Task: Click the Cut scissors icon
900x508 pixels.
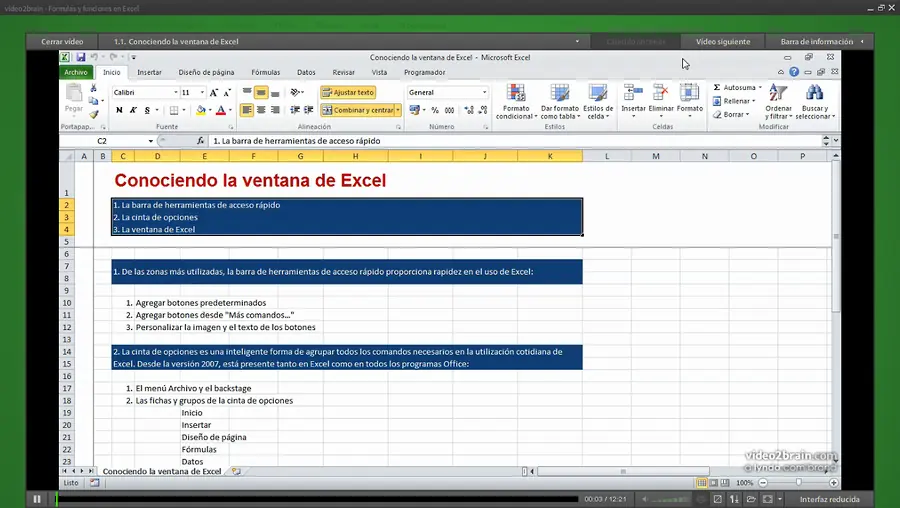Action: [x=93, y=88]
